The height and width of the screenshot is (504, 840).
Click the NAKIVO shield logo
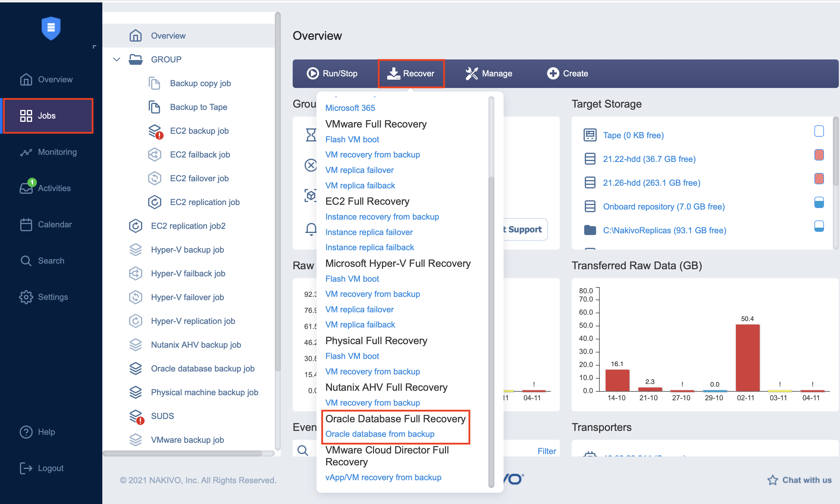(51, 28)
